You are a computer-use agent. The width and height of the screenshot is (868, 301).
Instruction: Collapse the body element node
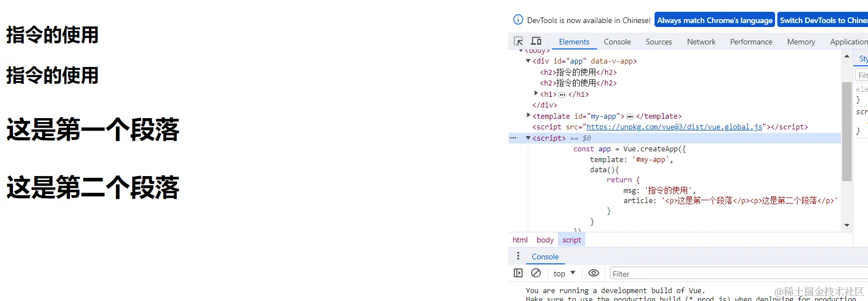(520, 51)
